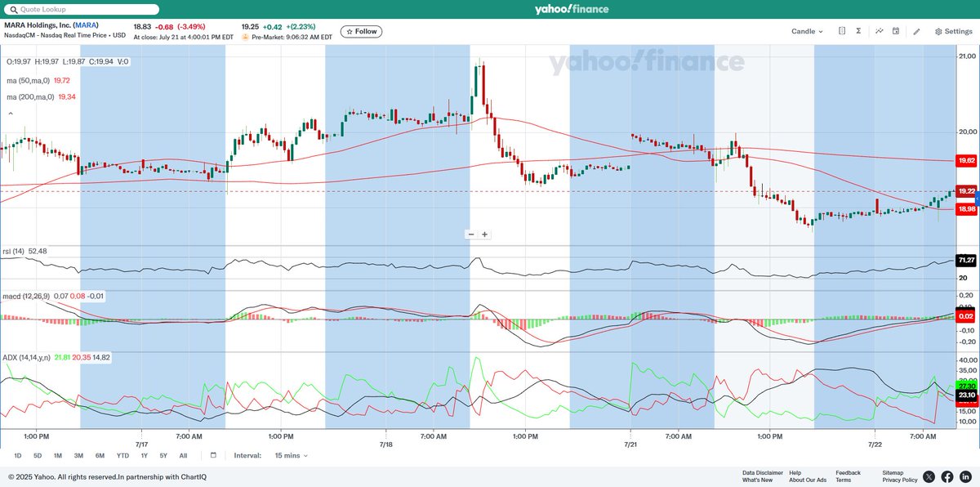This screenshot has height=487, width=980.
Task: Click the 19.22 current price tag
Action: click(x=966, y=190)
